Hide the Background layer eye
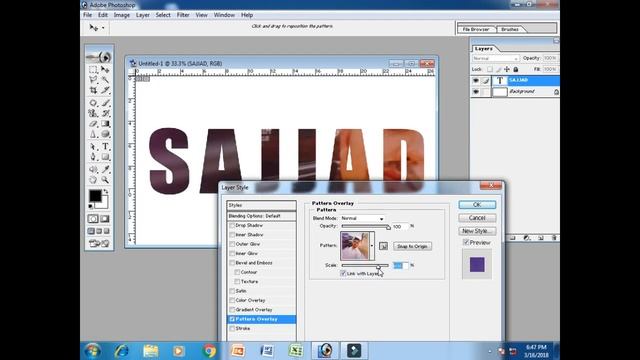 [x=476, y=92]
